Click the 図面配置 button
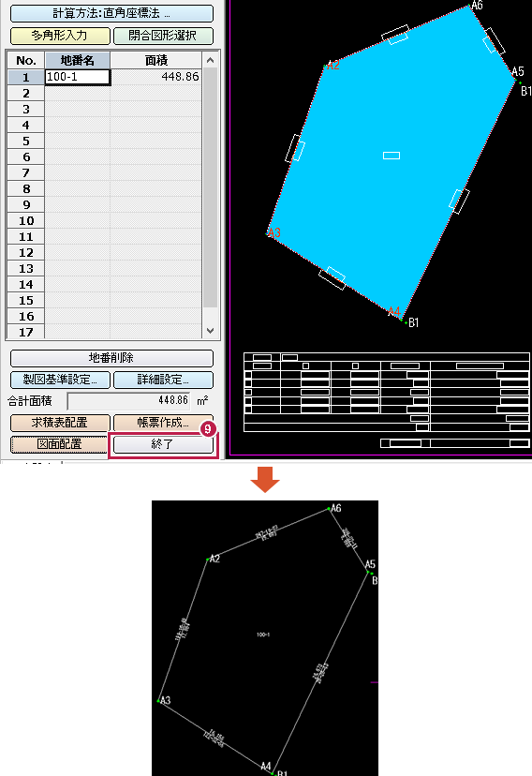This screenshot has width=532, height=776. pyautogui.click(x=60, y=444)
